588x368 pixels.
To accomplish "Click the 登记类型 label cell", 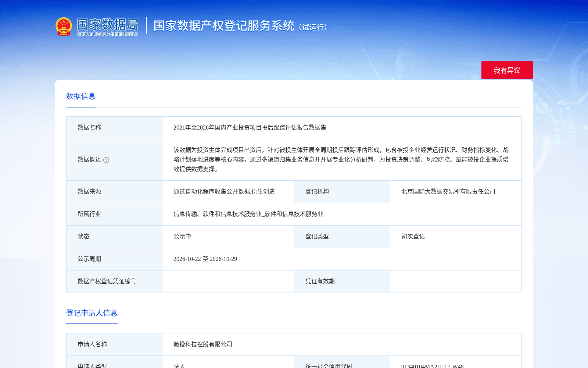I will [x=342, y=237].
